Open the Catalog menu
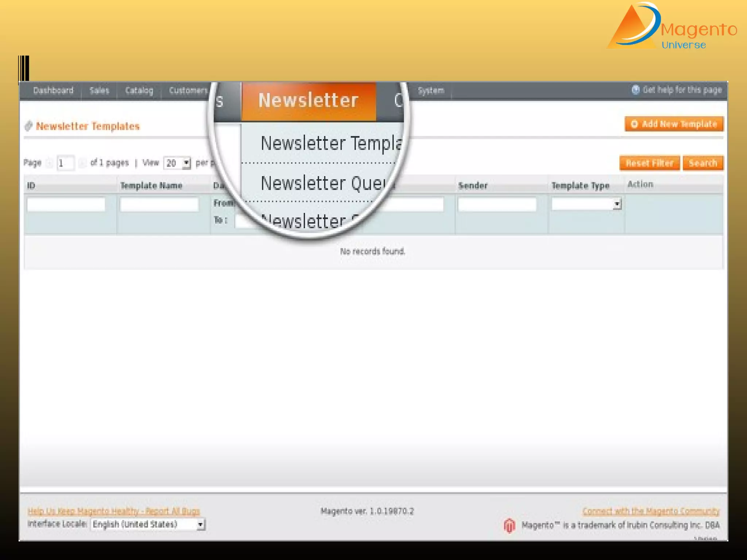 click(139, 90)
